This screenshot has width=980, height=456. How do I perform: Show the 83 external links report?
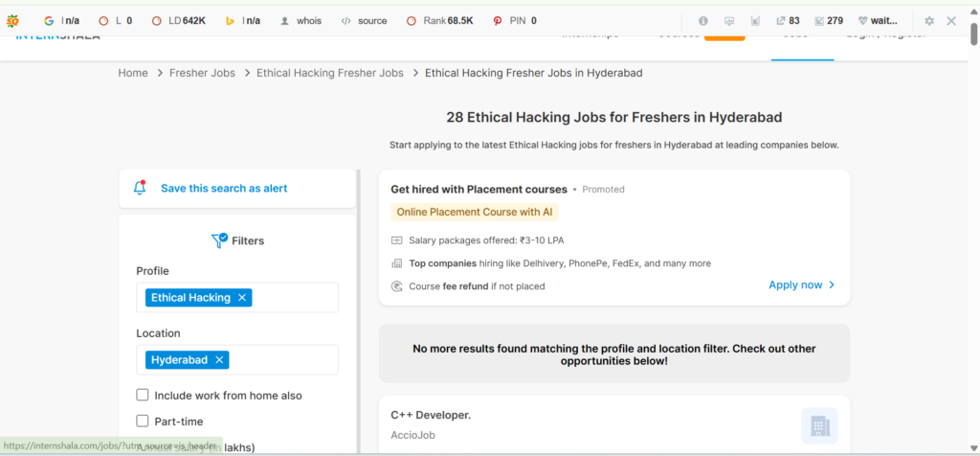(x=788, y=21)
